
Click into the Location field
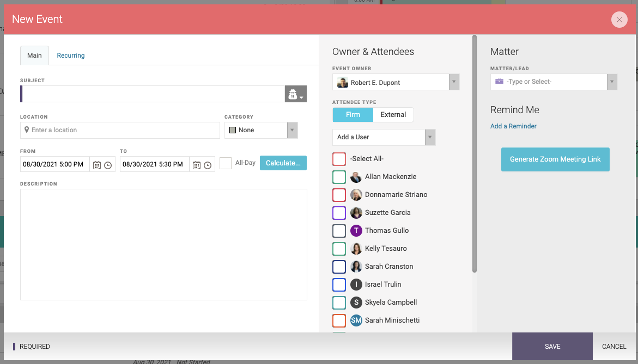(120, 130)
